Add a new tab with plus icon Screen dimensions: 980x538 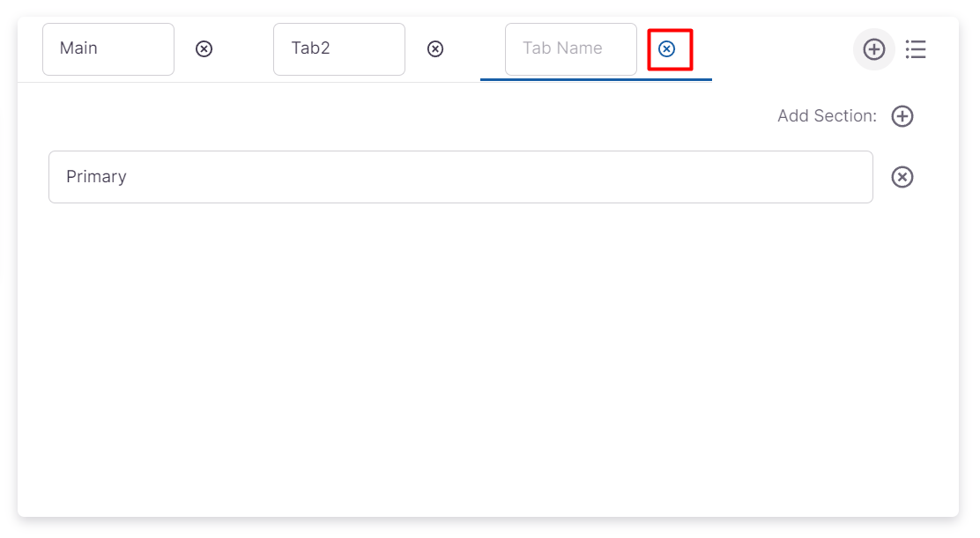tap(873, 49)
